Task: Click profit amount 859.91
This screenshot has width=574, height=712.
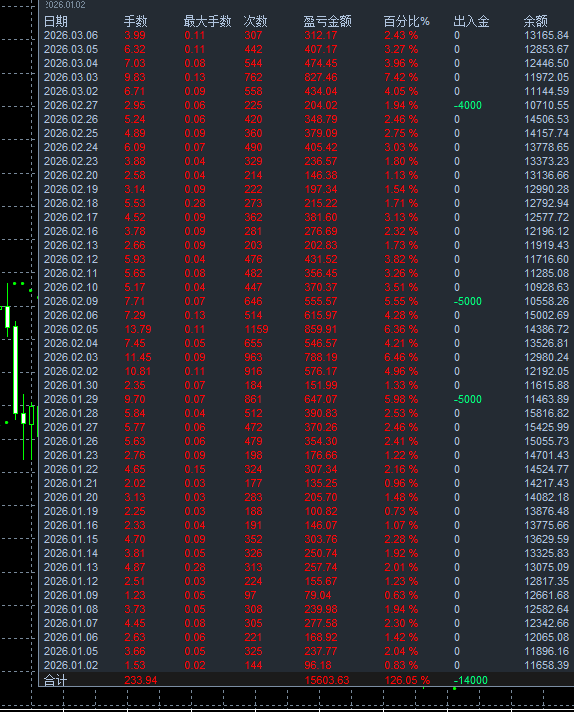Action: pyautogui.click(x=321, y=329)
